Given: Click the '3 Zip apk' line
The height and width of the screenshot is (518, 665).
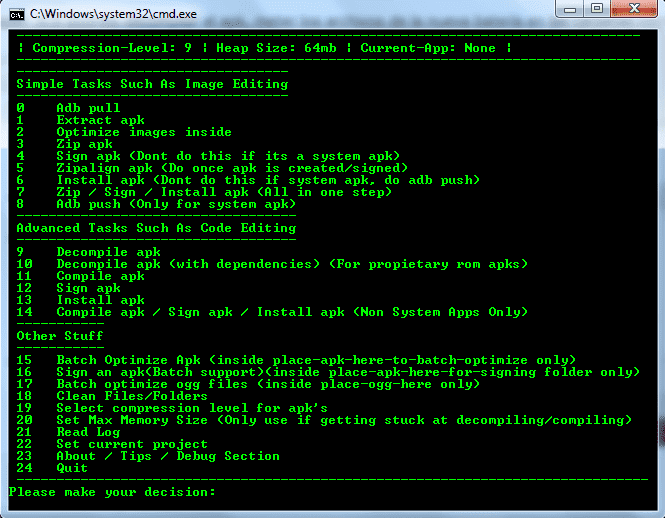Looking at the screenshot, I should [64, 144].
